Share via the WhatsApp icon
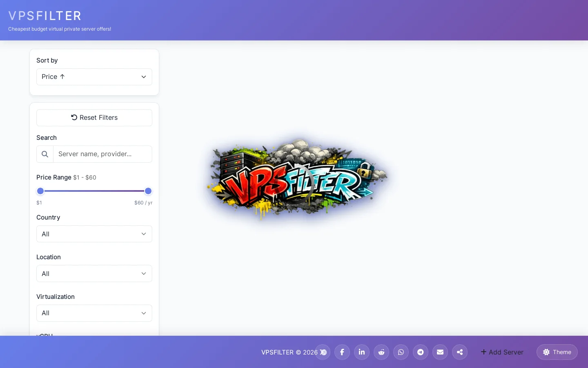This screenshot has width=588, height=368. [401, 352]
